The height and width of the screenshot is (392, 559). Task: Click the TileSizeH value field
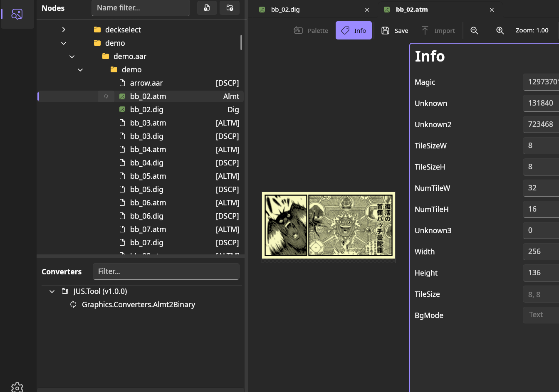541,167
